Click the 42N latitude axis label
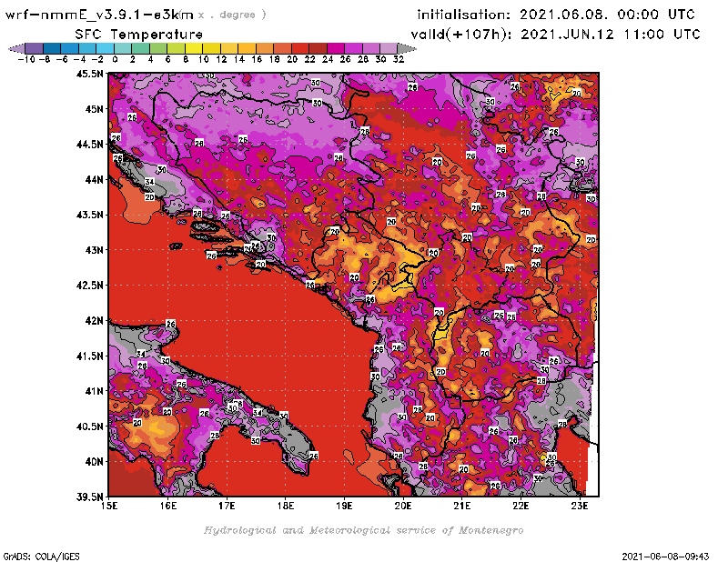Screen dimensions: 728x562 point(94,321)
